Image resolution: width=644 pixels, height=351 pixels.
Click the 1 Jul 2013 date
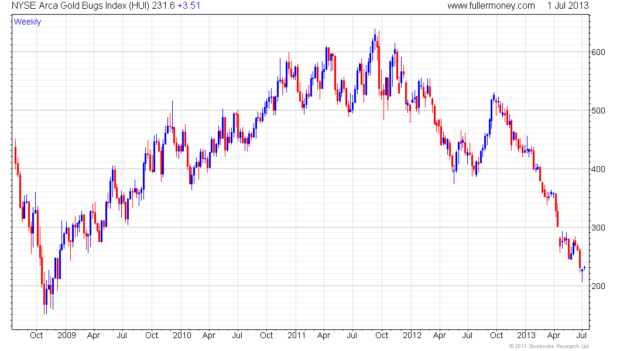click(568, 6)
